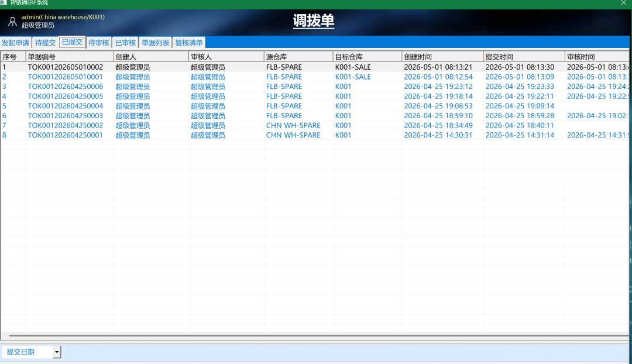This screenshot has height=364, width=632.
Task: Go to the 复核清单 tab
Action: [188, 43]
